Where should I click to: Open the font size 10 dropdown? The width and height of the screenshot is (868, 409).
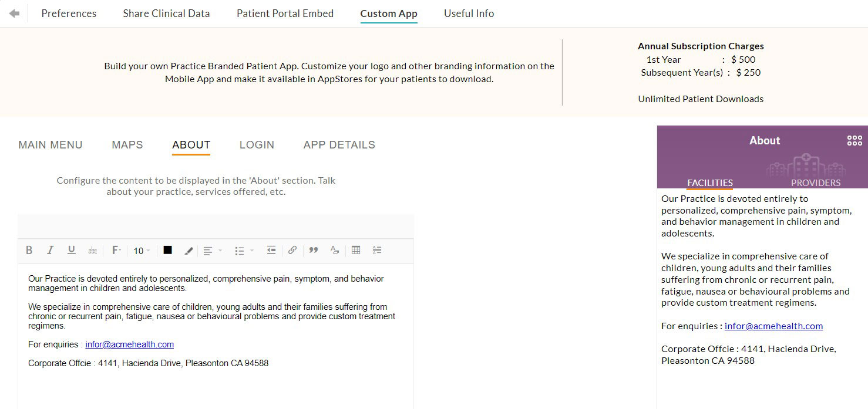(142, 251)
